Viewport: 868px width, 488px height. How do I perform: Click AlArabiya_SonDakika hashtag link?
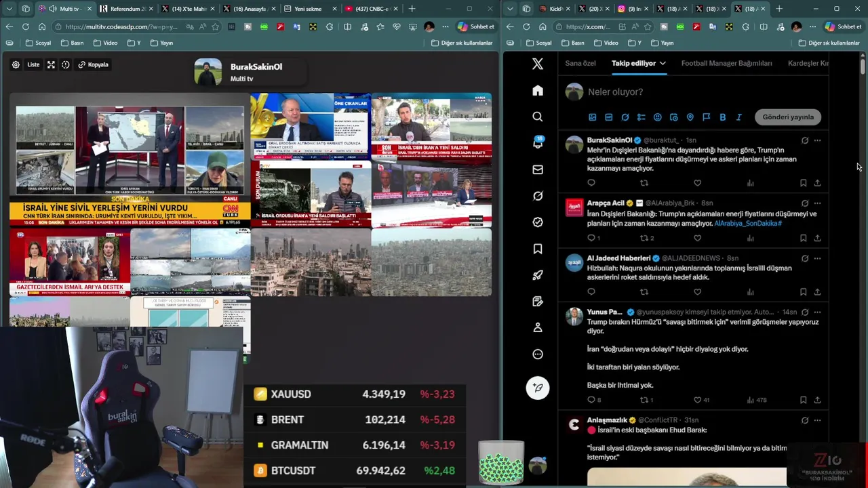[748, 223]
